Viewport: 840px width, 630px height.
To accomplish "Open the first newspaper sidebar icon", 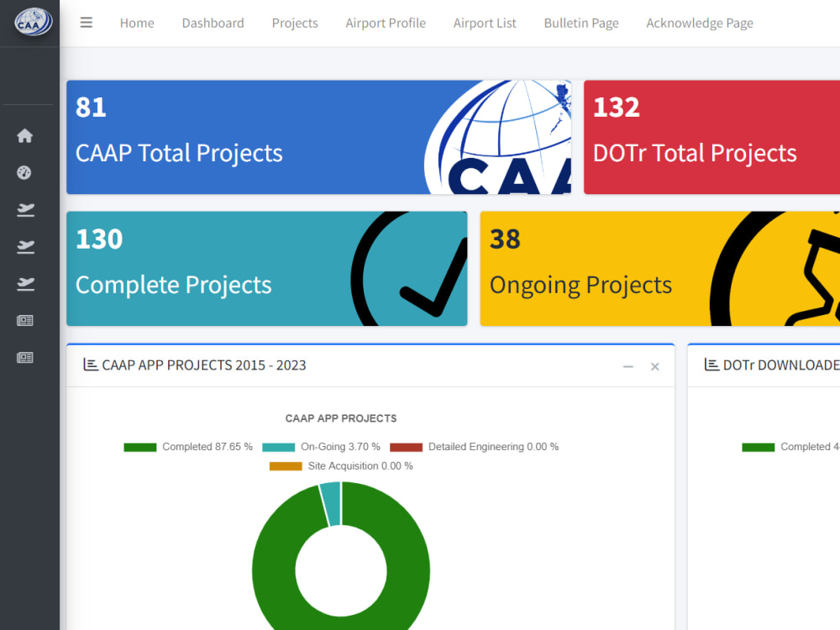I will pos(25,320).
